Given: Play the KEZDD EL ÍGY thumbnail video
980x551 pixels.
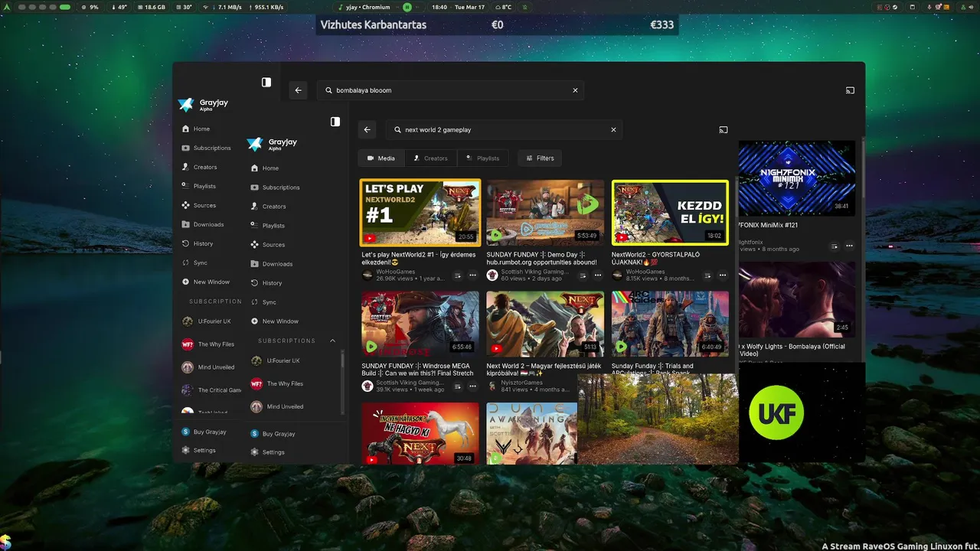Looking at the screenshot, I should [670, 213].
